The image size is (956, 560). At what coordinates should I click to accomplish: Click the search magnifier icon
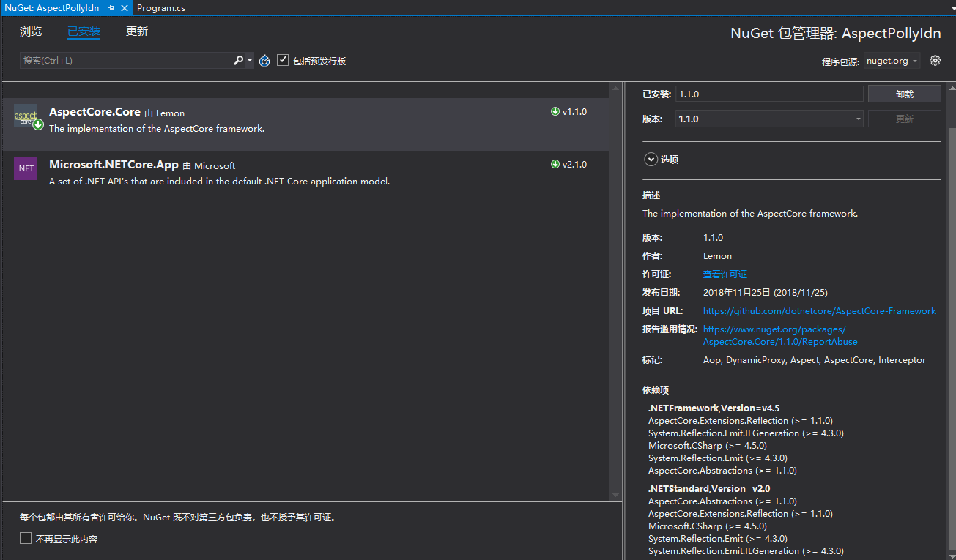click(x=238, y=61)
